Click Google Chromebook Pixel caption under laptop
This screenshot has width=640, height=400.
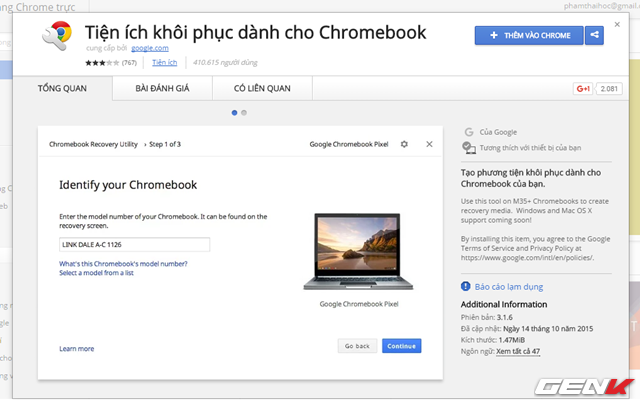click(x=359, y=304)
